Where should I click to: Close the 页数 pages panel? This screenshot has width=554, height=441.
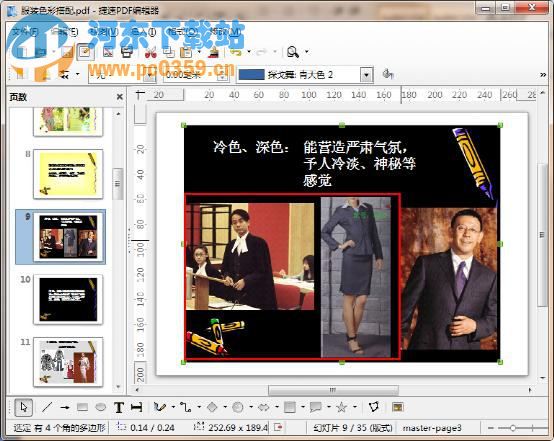click(x=119, y=96)
